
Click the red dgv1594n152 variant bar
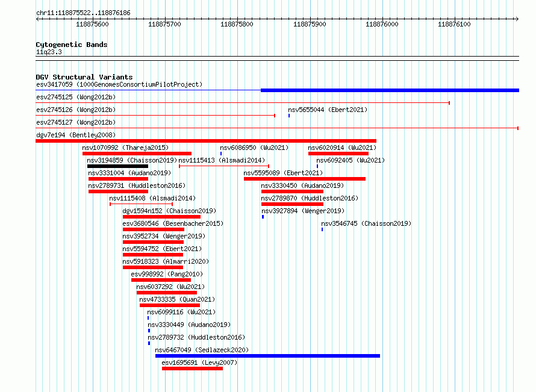[x=161, y=217]
